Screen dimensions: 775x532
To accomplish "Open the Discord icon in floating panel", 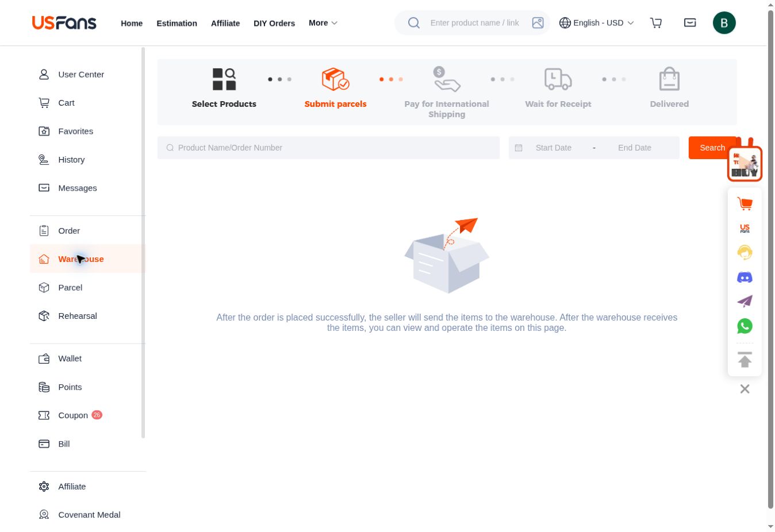I will 745,277.
